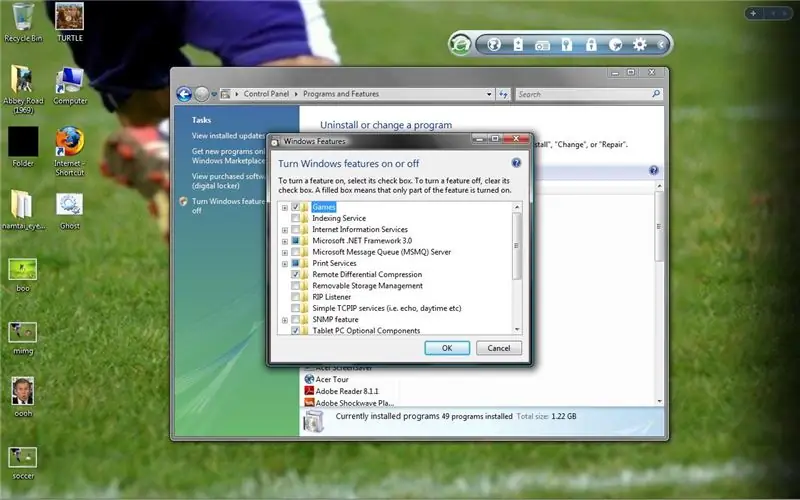This screenshot has height=500, width=800.
Task: Launch the Ghost desktop shortcut
Action: pos(69,211)
